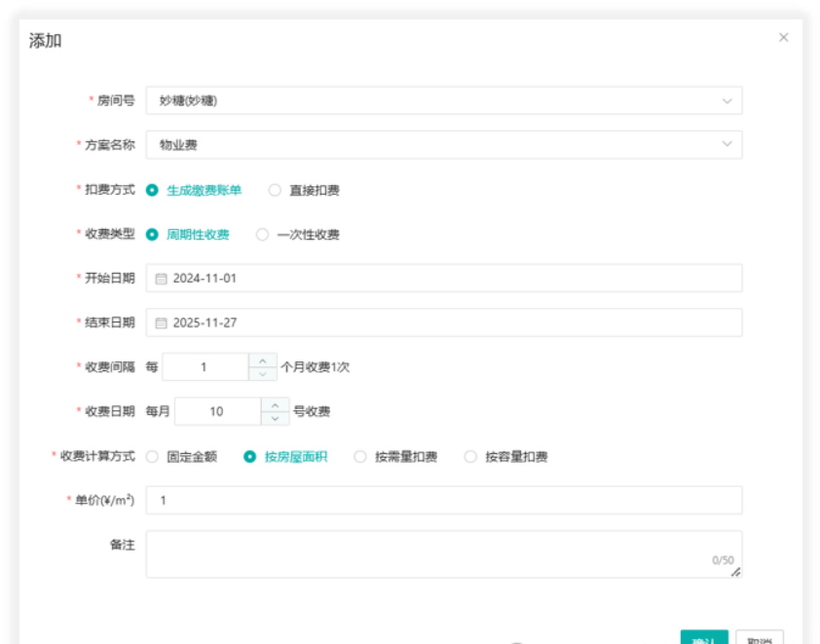Decrease 收费间隔 month value with down arrow

pyautogui.click(x=263, y=374)
